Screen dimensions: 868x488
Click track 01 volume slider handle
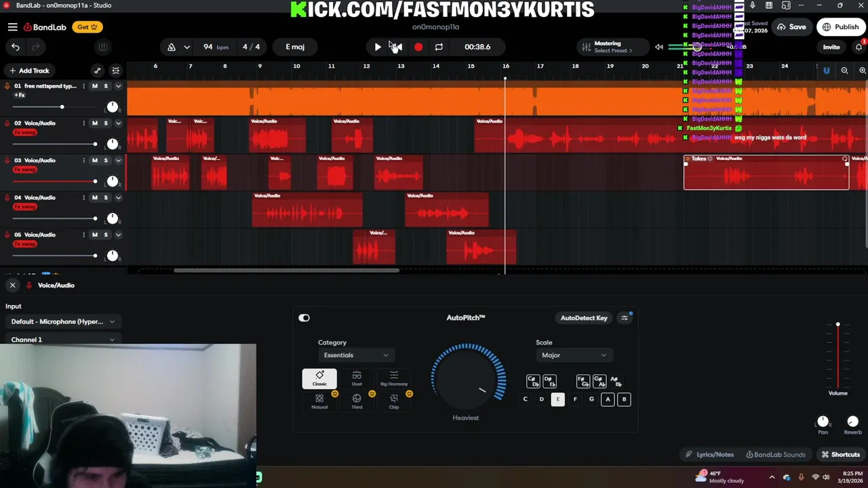click(x=62, y=107)
